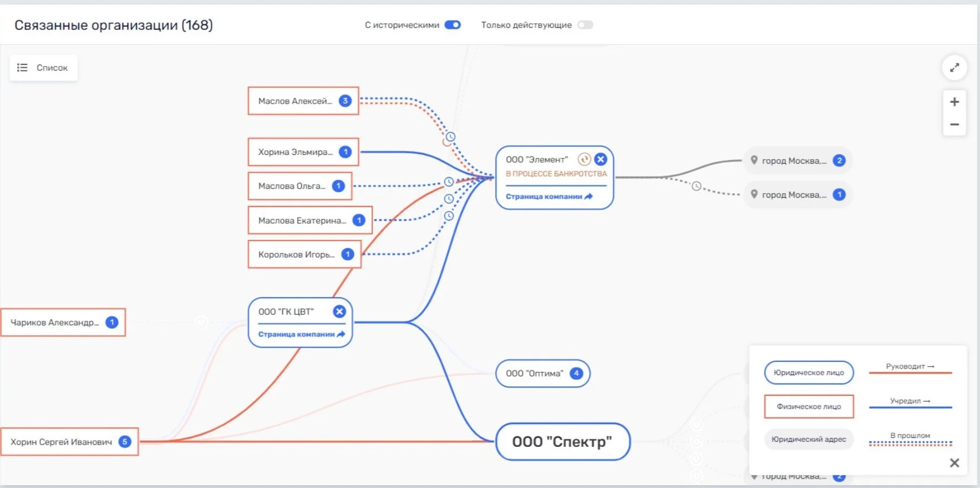
Task: Select the ООО "Спектр" main node
Action: pos(562,442)
